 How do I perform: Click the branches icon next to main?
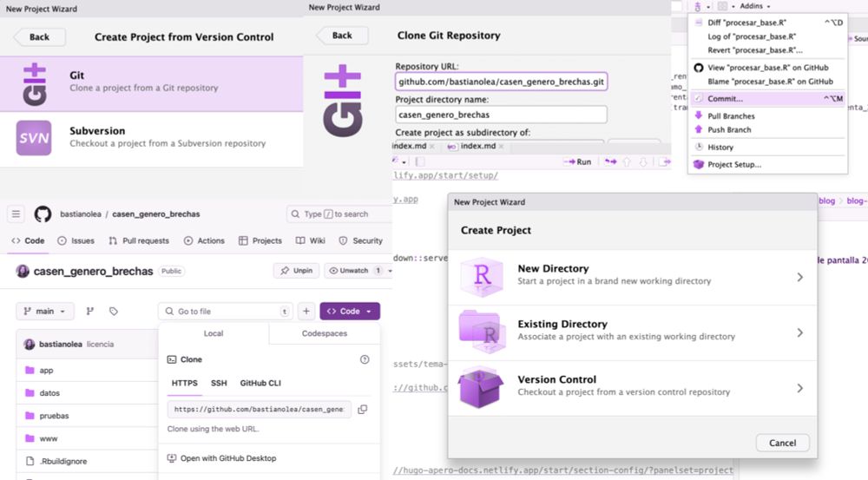coord(90,311)
